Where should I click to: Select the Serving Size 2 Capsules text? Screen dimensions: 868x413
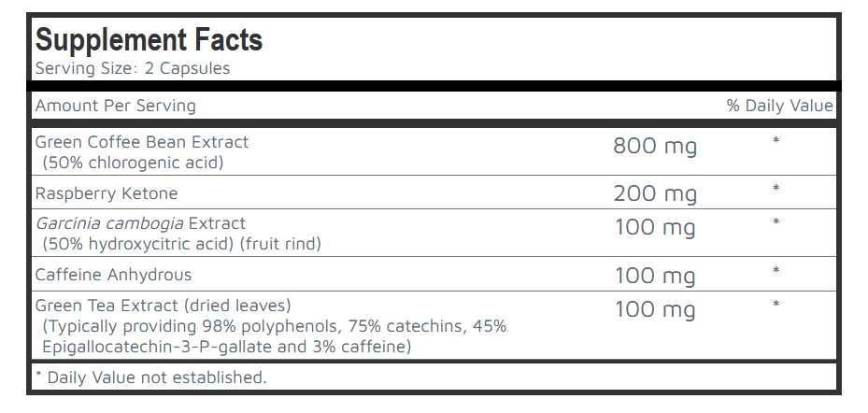click(x=132, y=68)
